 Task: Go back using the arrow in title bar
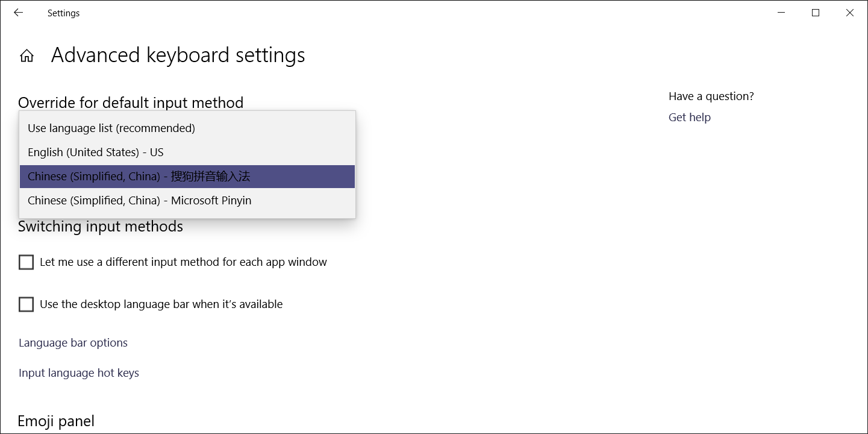click(18, 13)
